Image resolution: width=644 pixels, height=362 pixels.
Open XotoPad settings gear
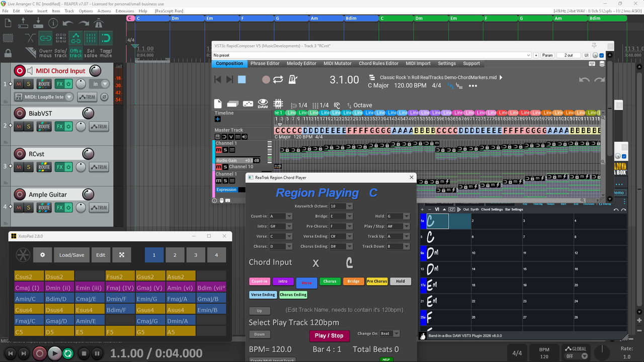pos(43,255)
